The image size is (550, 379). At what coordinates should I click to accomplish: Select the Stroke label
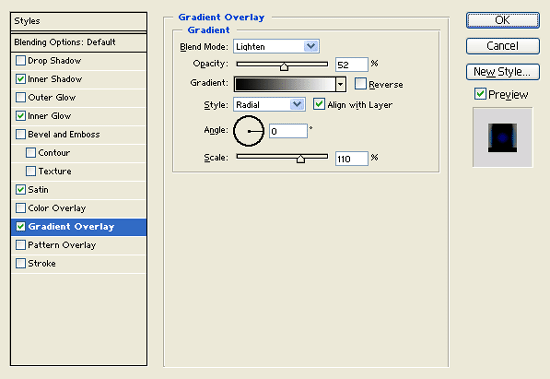click(42, 263)
